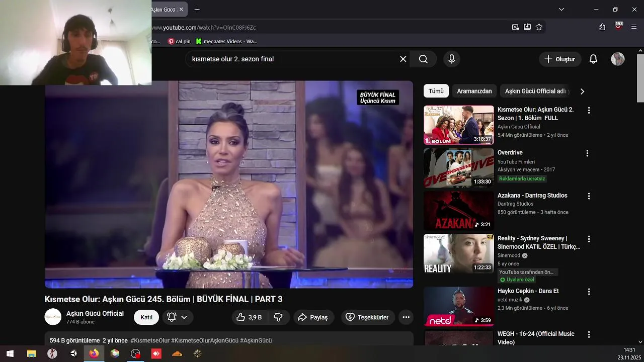Close the Aşkın Gücü browser tab
The image size is (644, 362).
[181, 9]
